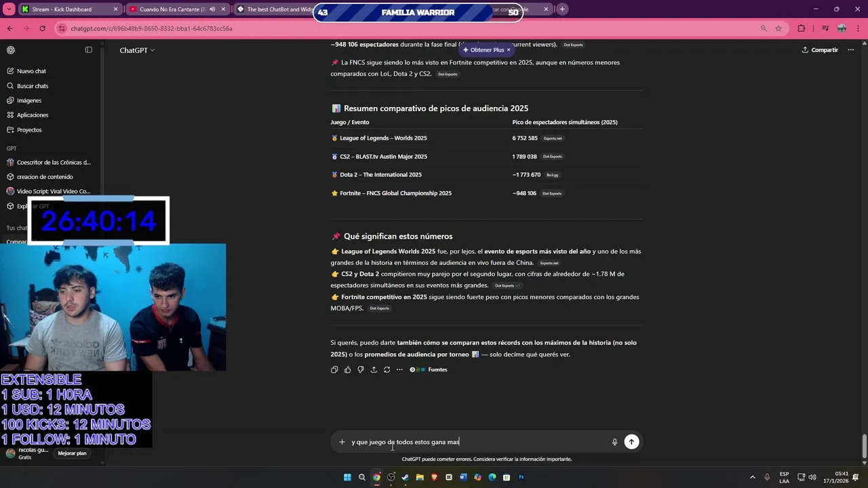The width and height of the screenshot is (868, 488).
Task: Start a Nuevo chat
Action: click(31, 71)
